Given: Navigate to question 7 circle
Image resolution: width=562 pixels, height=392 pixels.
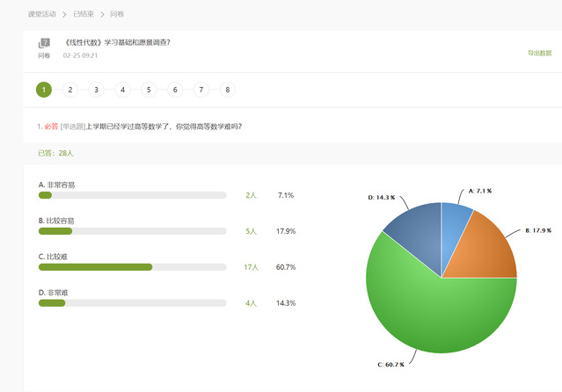Looking at the screenshot, I should (x=201, y=90).
